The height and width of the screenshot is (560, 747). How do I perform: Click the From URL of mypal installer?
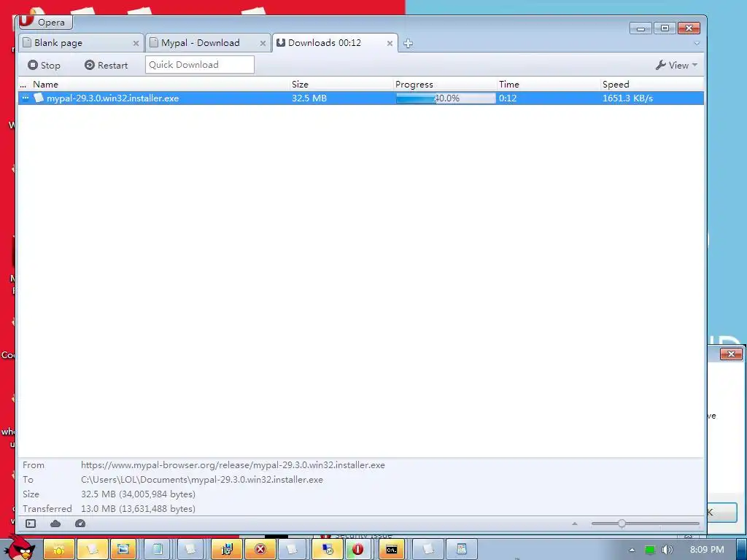click(233, 464)
